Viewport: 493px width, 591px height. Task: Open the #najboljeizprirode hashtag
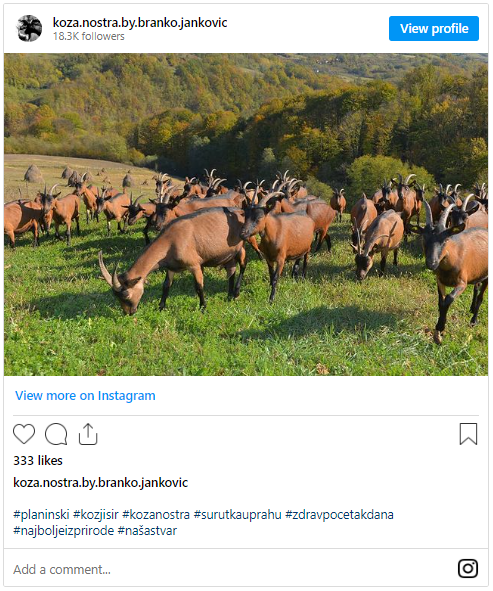coord(64,531)
